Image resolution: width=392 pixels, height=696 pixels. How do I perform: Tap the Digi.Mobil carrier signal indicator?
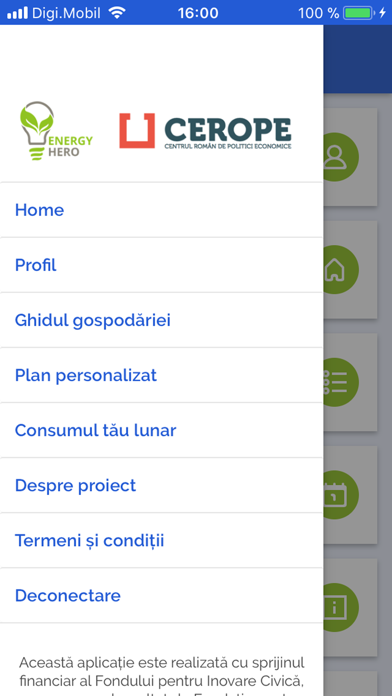click(54, 12)
